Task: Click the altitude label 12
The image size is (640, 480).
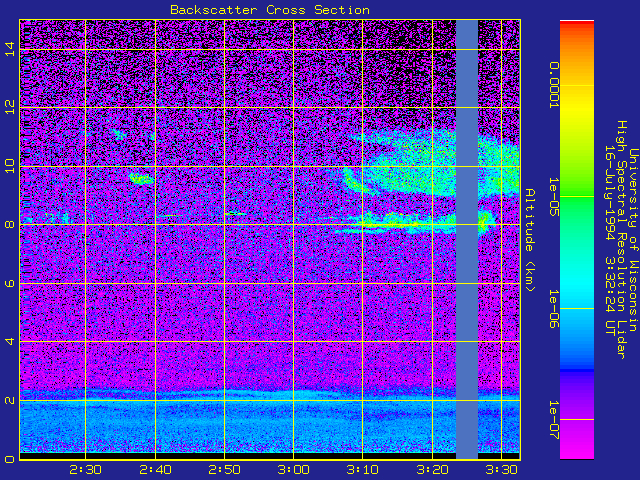Action: (x=10, y=107)
